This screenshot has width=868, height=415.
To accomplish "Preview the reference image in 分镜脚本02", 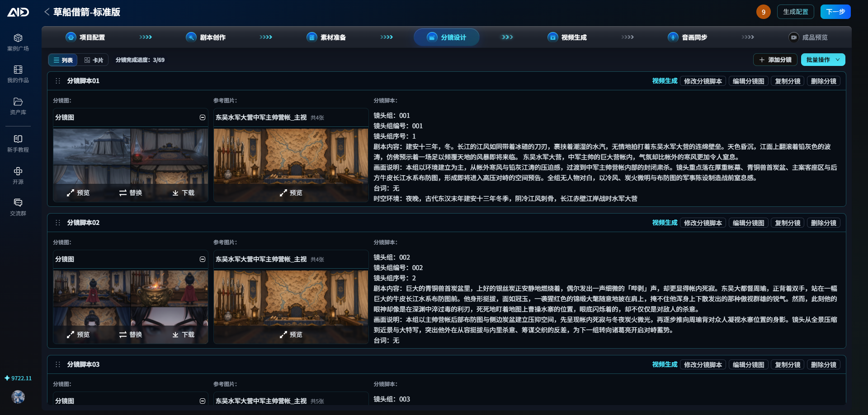I will click(x=291, y=335).
